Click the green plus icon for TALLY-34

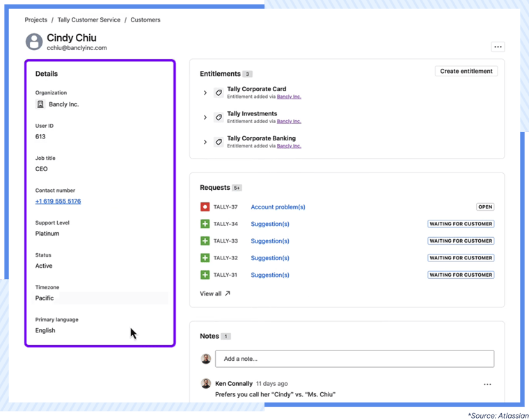[x=205, y=224]
